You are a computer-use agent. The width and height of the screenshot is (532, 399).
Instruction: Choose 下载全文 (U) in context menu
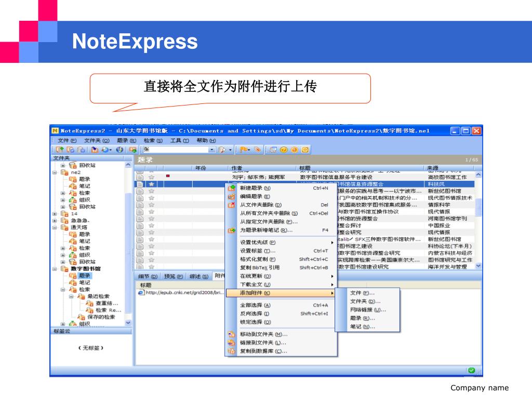point(281,284)
